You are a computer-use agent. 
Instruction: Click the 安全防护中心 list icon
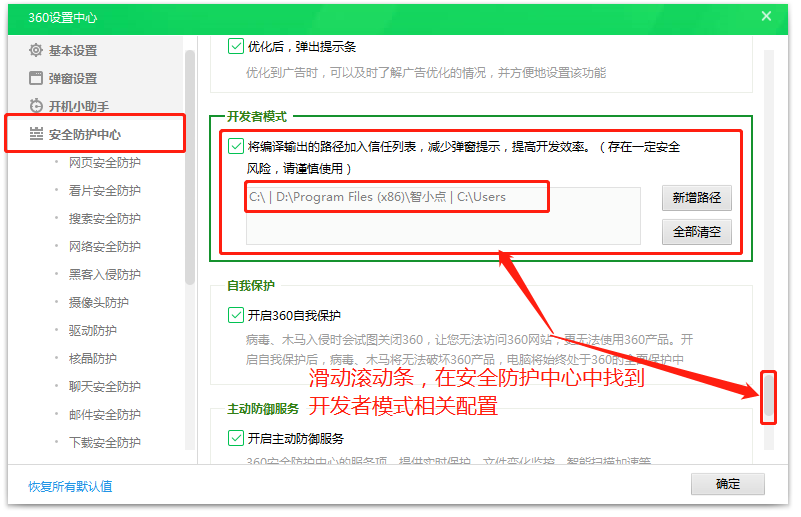36,134
